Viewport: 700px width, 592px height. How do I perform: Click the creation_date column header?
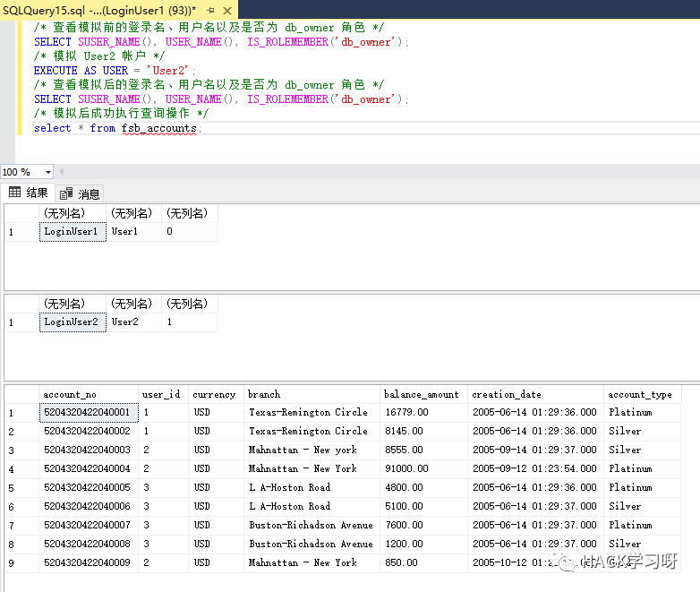[535, 394]
